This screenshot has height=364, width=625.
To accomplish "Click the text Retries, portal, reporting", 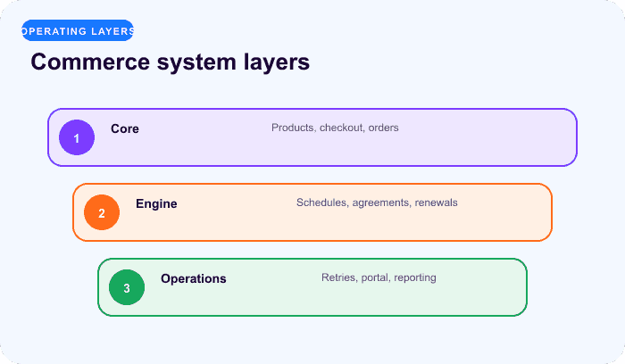I will [x=379, y=277].
